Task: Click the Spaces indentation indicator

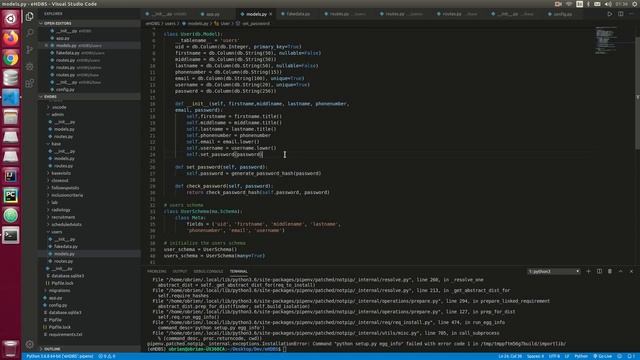Action: point(535,356)
